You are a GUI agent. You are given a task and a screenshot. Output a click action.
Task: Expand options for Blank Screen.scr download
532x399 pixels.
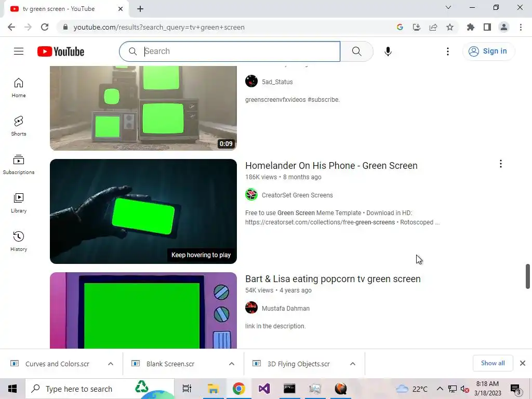coord(232,364)
